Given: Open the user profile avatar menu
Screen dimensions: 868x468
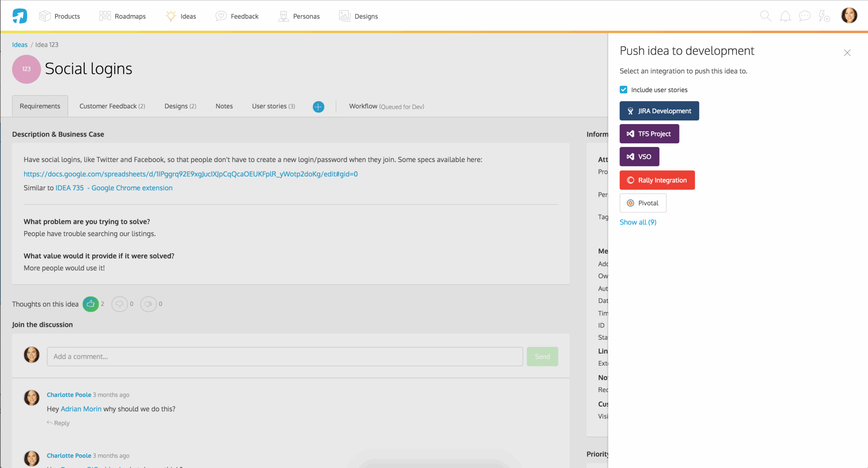Looking at the screenshot, I should point(849,16).
